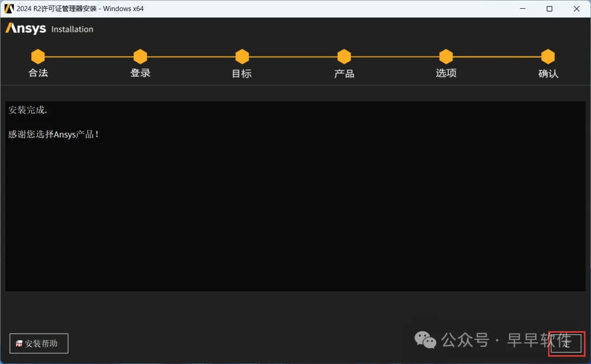Select the 合法 step hexagon marker
591x364 pixels.
tap(38, 56)
